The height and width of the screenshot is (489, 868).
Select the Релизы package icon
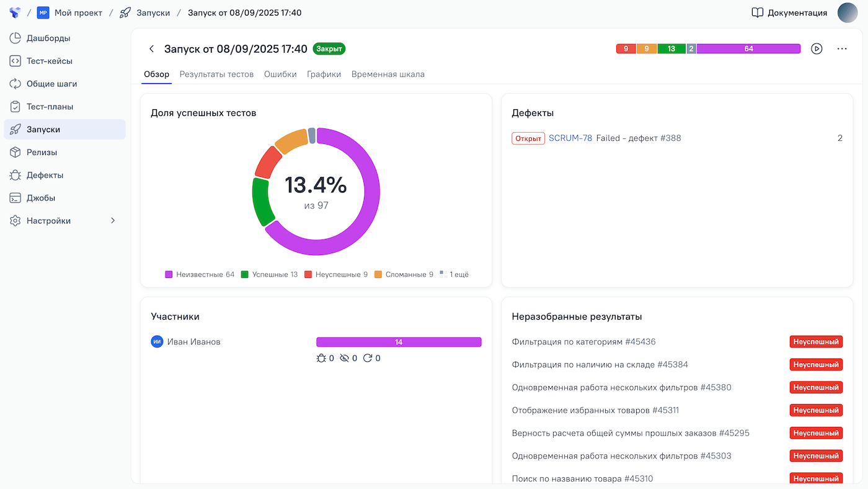[x=16, y=152]
